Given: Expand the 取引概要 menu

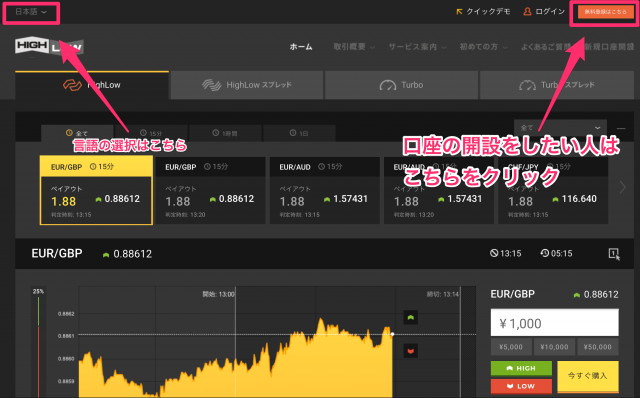Looking at the screenshot, I should (353, 47).
